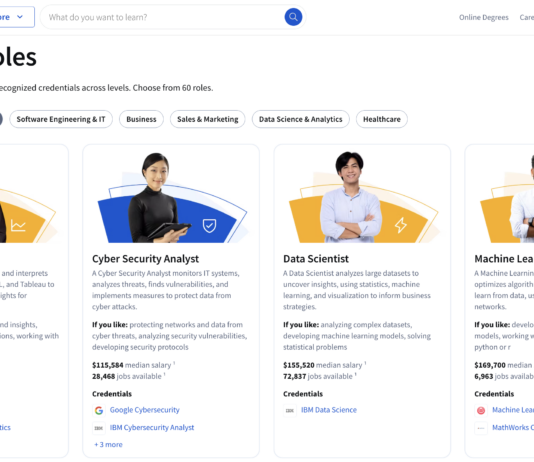Click the Cyber Security Analyst title

click(x=145, y=259)
